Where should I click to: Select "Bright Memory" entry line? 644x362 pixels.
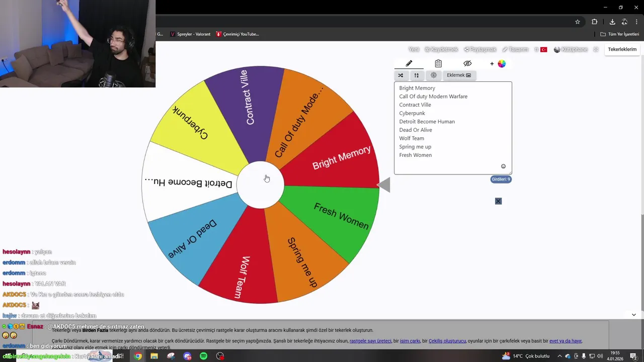(x=417, y=88)
